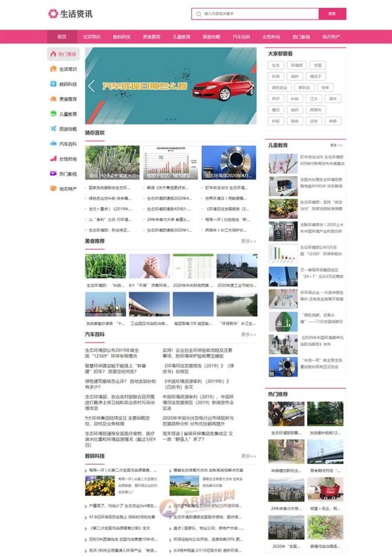Open the article 绿色建筑星级怎么评？

tap(120, 384)
